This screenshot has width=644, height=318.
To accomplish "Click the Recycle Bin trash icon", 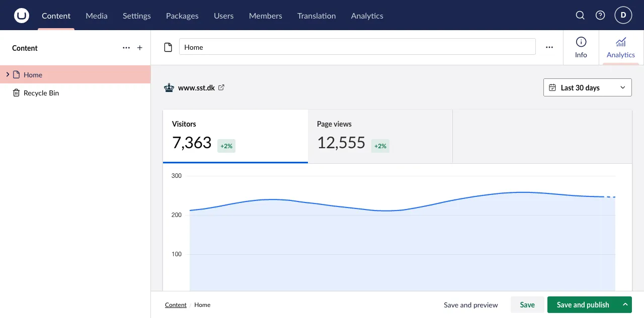I will (16, 93).
